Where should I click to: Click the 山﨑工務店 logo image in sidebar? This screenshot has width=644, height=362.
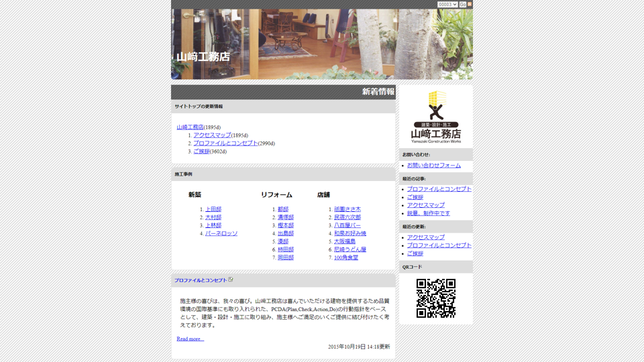[x=436, y=117]
